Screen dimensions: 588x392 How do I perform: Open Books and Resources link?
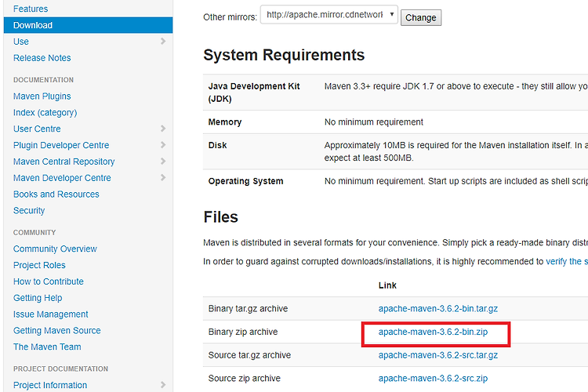[x=56, y=194]
